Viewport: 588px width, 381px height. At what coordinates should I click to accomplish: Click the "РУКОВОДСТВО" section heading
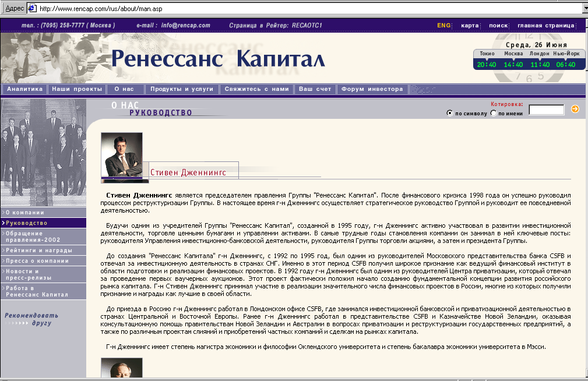click(161, 113)
